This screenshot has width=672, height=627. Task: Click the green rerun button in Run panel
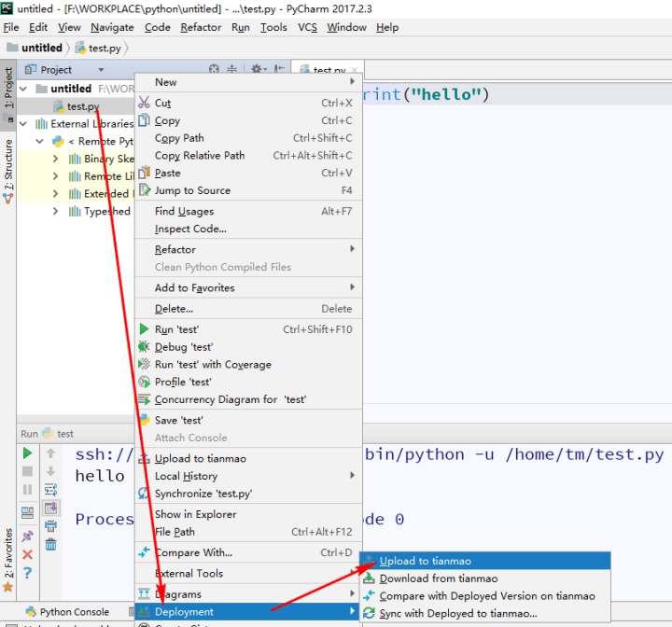coord(27,453)
